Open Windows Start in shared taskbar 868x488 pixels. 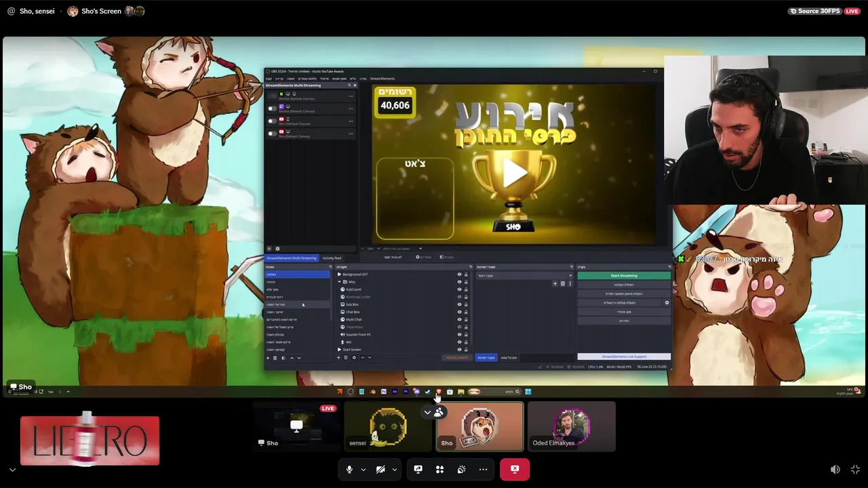point(528,391)
